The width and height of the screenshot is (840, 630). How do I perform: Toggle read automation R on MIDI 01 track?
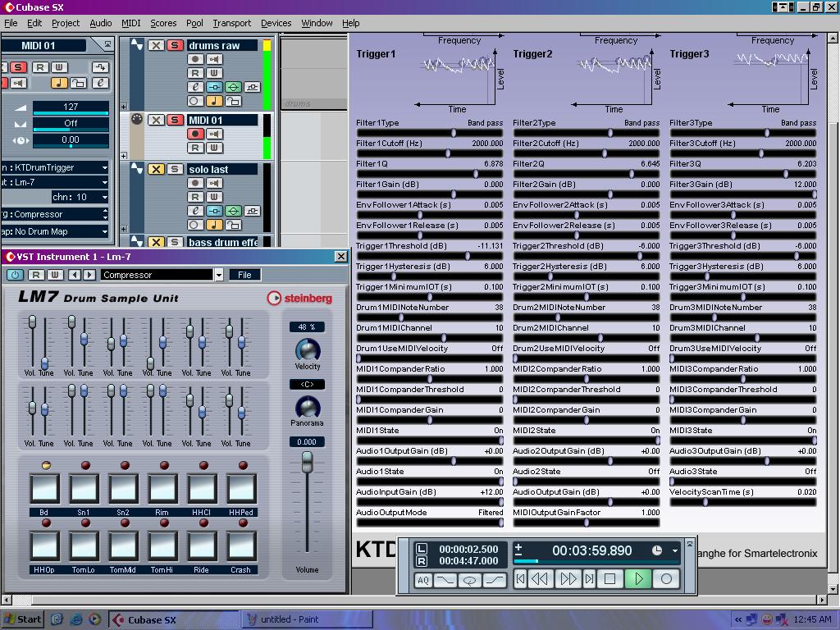(x=195, y=148)
